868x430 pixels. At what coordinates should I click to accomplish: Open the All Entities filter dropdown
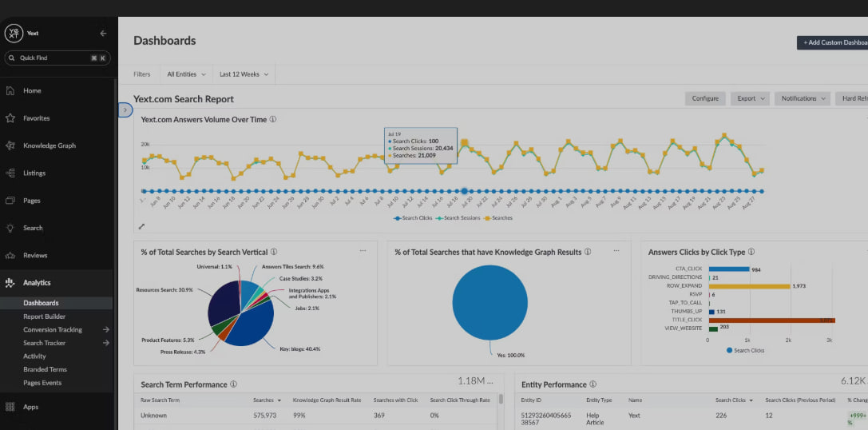[186, 74]
